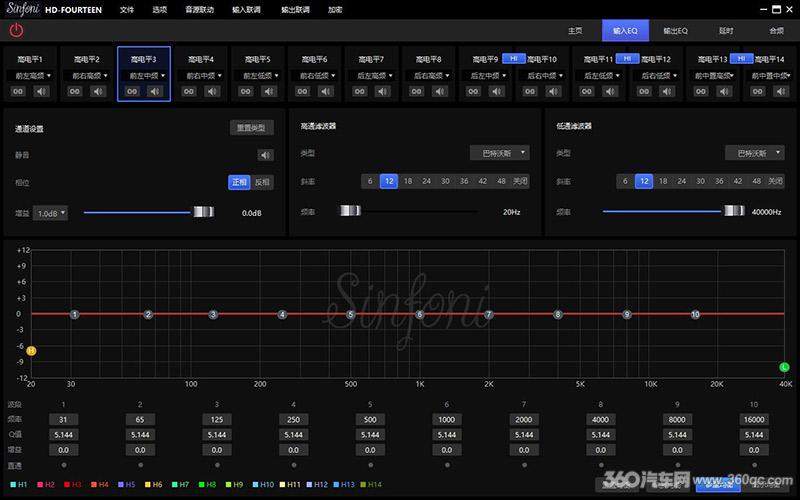The height and width of the screenshot is (500, 800).
Task: Set low-pass filter slope to 24
Action: (682, 181)
